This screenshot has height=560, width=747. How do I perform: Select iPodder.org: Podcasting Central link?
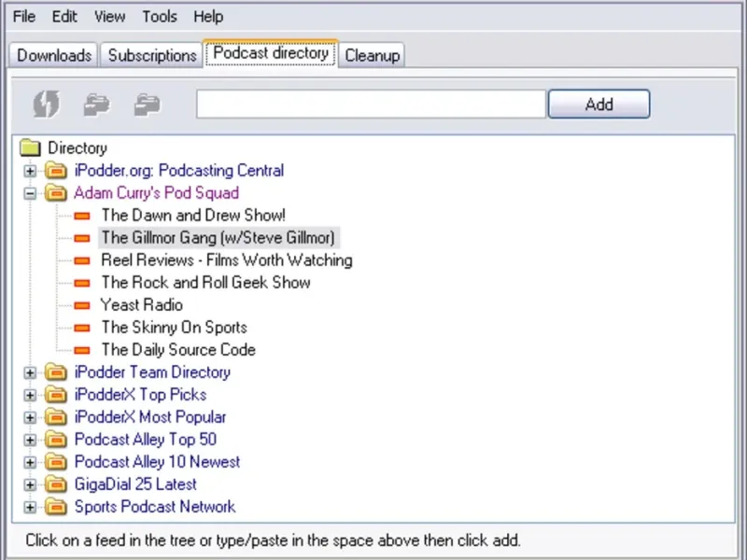click(x=178, y=170)
